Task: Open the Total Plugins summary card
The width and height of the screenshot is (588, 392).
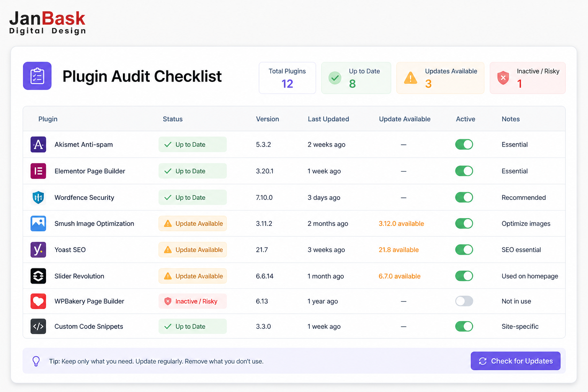Action: (287, 78)
